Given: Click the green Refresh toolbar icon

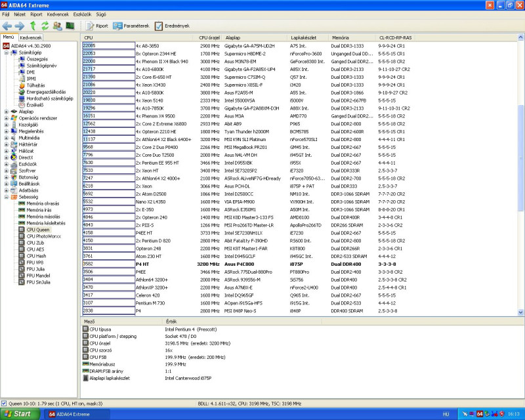Looking at the screenshot, I should (45, 26).
